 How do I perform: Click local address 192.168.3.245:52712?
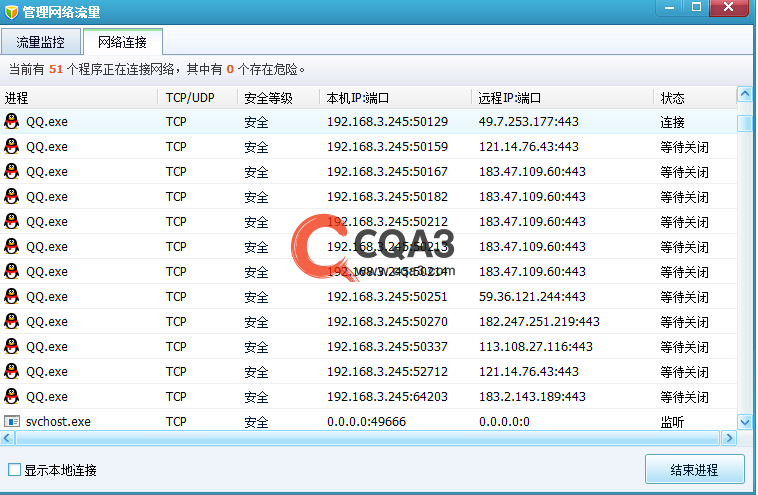387,371
